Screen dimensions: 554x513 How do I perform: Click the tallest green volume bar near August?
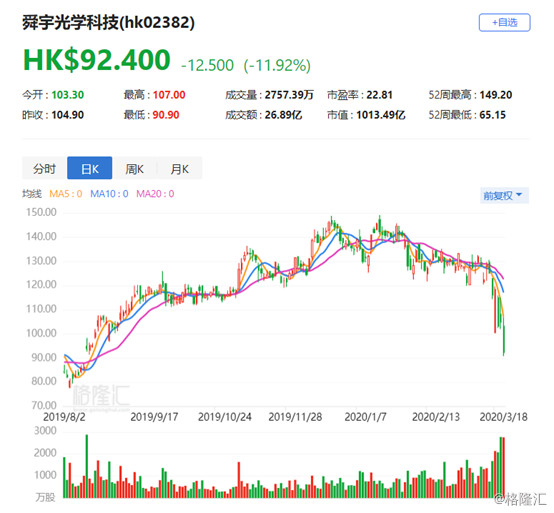(87, 466)
